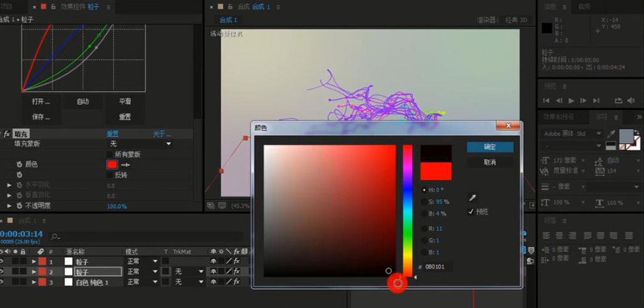Click the rainbow hue slider strip
Image resolution: width=644 pixels, height=308 pixels.
click(x=407, y=209)
